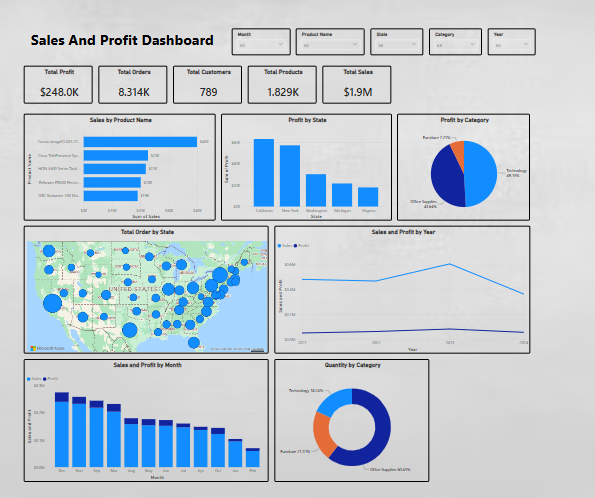Click the longest bar in Sales by Product Name
The height and width of the screenshot is (498, 595).
coord(140,142)
